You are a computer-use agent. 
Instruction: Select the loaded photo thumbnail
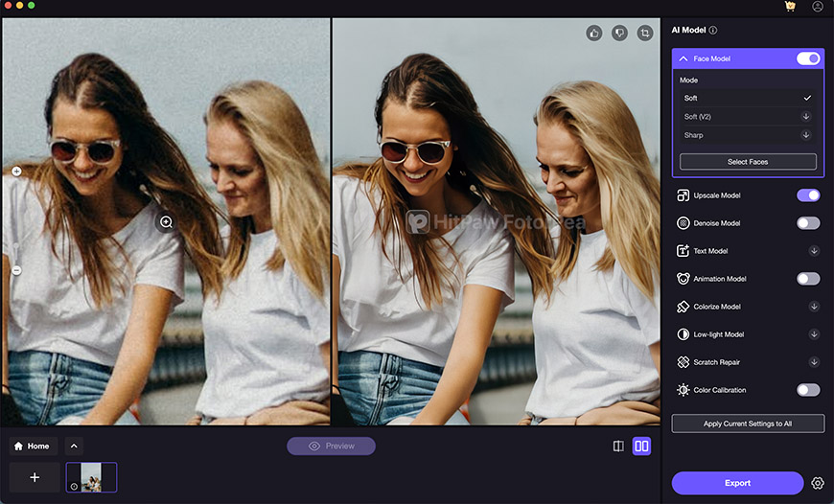[x=91, y=477]
